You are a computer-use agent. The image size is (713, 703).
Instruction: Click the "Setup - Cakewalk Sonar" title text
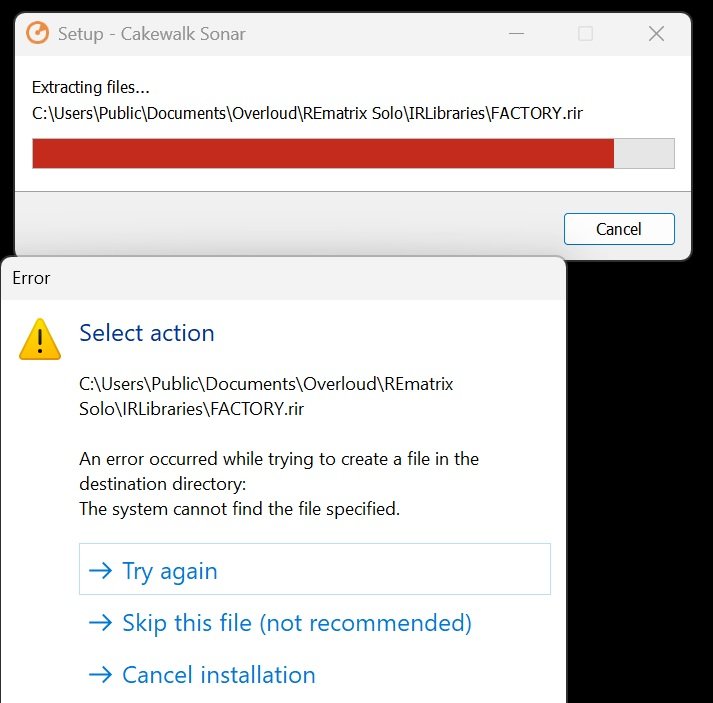[151, 33]
